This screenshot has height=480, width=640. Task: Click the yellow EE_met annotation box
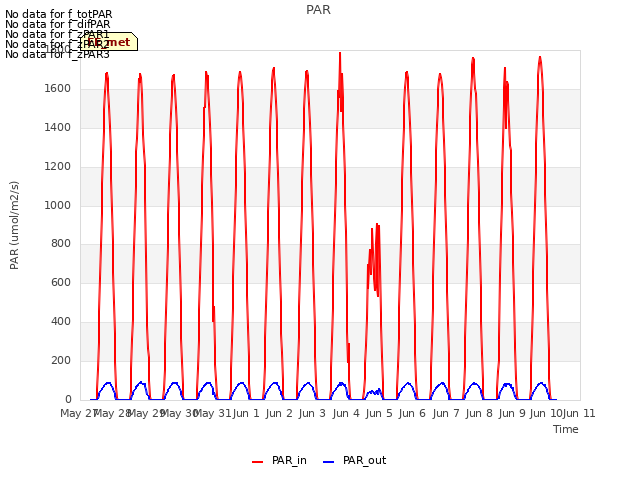(x=109, y=42)
